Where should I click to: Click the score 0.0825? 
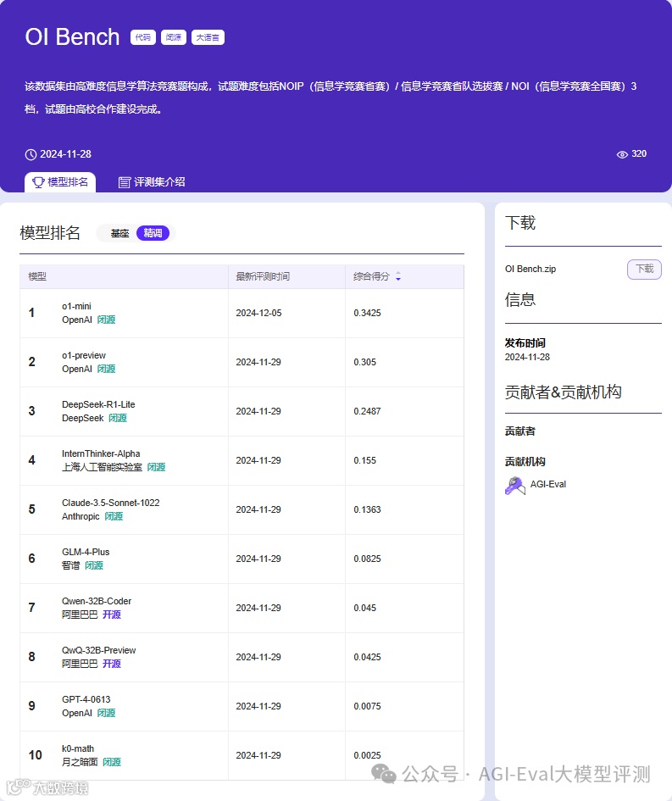pos(367,559)
